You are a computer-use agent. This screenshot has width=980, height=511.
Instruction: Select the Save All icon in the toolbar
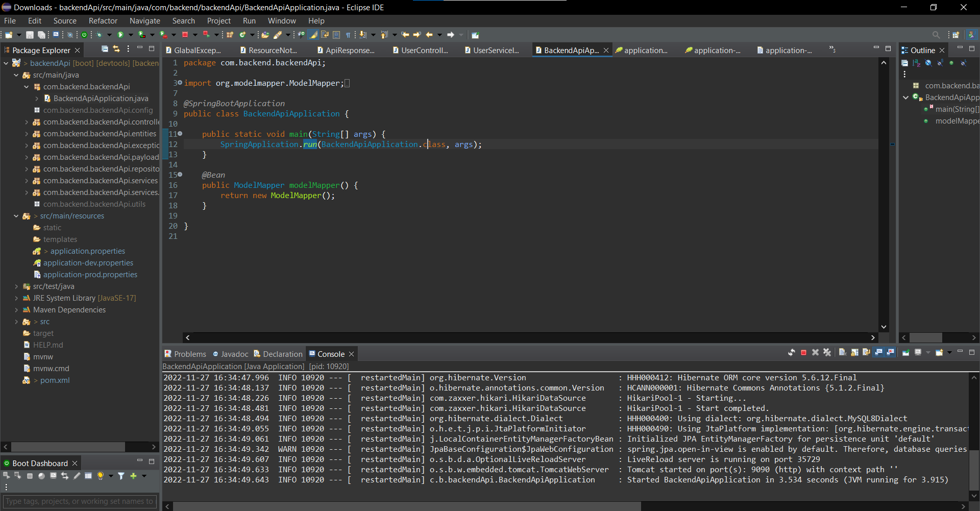click(42, 34)
